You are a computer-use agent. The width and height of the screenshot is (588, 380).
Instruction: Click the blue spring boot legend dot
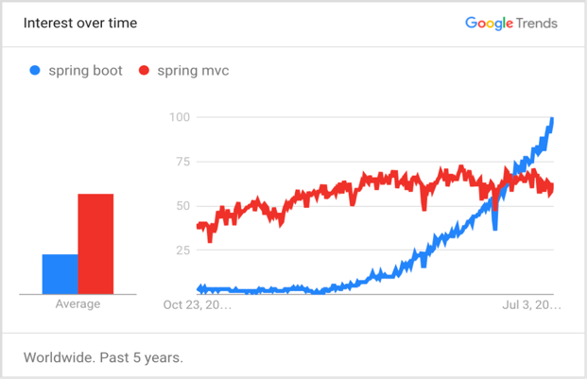coord(35,71)
